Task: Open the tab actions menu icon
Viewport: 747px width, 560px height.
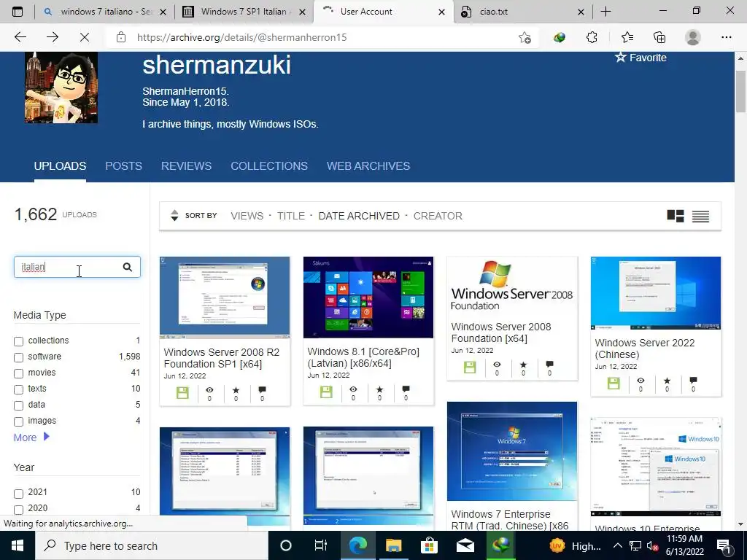Action: pyautogui.click(x=18, y=12)
